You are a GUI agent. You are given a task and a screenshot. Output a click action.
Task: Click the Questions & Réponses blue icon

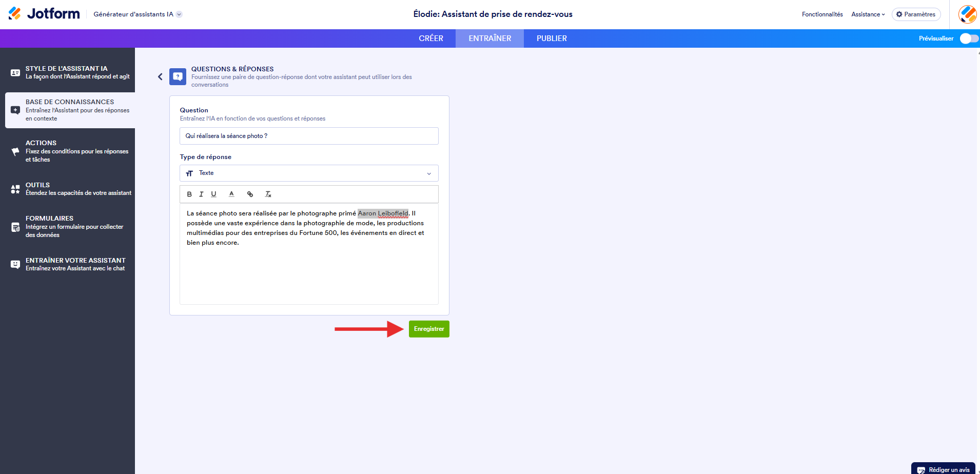(x=178, y=76)
